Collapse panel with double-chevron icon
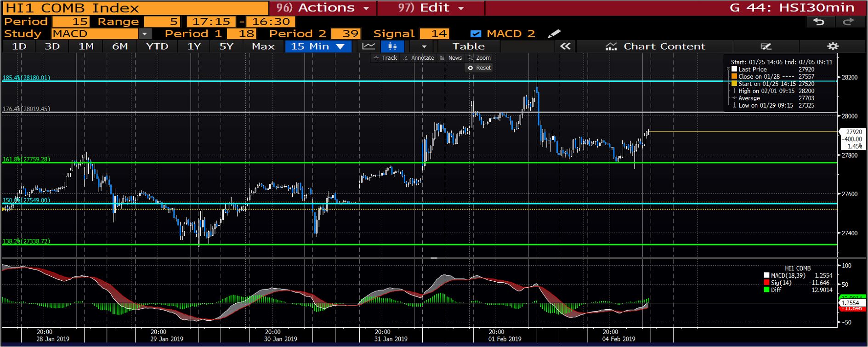 pyautogui.click(x=565, y=46)
